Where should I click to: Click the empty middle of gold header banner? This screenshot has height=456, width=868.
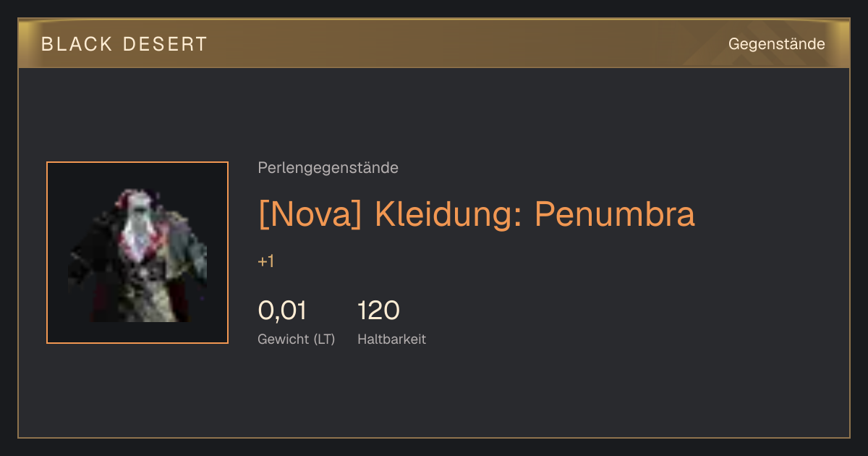(463, 44)
